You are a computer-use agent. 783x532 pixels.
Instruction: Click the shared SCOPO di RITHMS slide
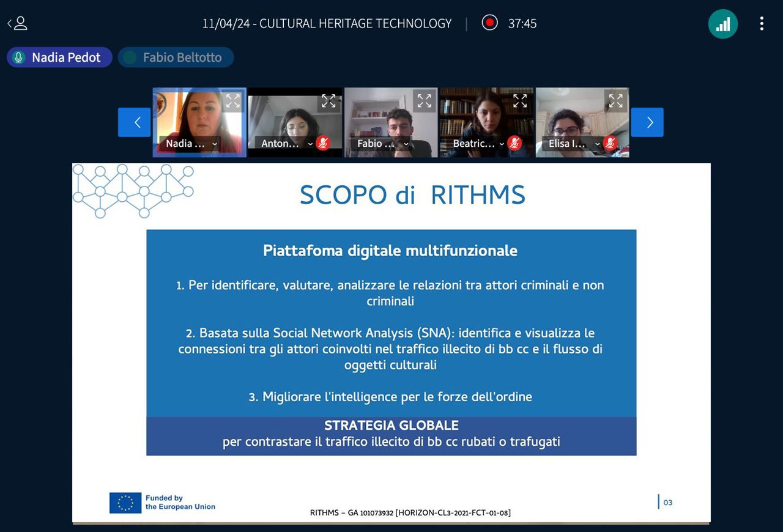click(x=391, y=342)
